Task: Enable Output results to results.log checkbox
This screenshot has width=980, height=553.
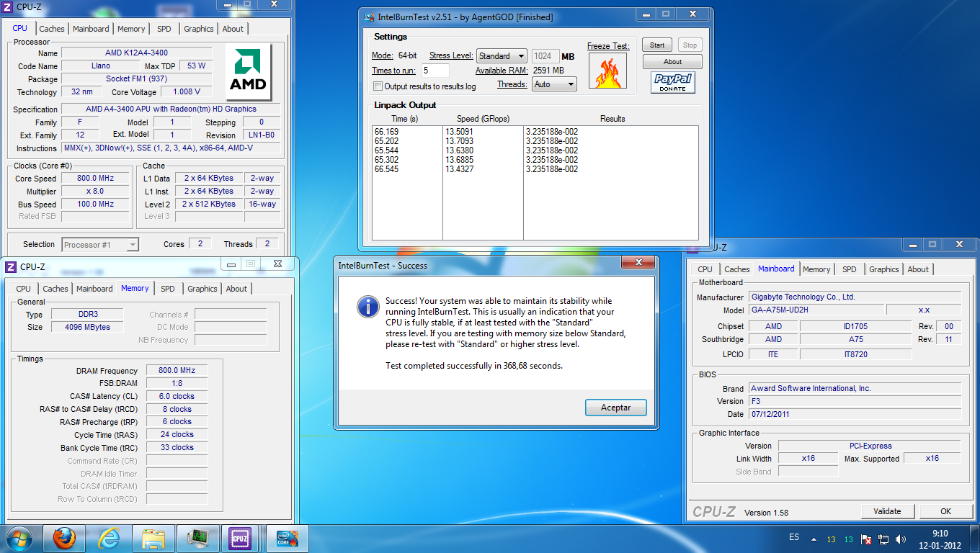Action: coord(378,86)
